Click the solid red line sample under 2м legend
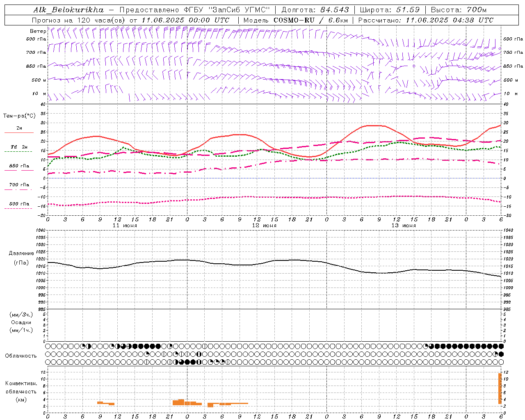The height and width of the screenshot is (420, 525). coord(19,132)
